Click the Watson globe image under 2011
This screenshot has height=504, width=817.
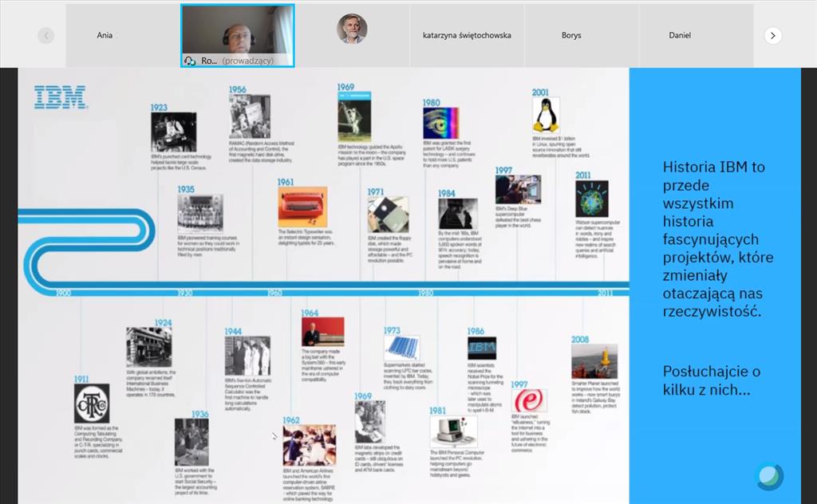[x=592, y=199]
